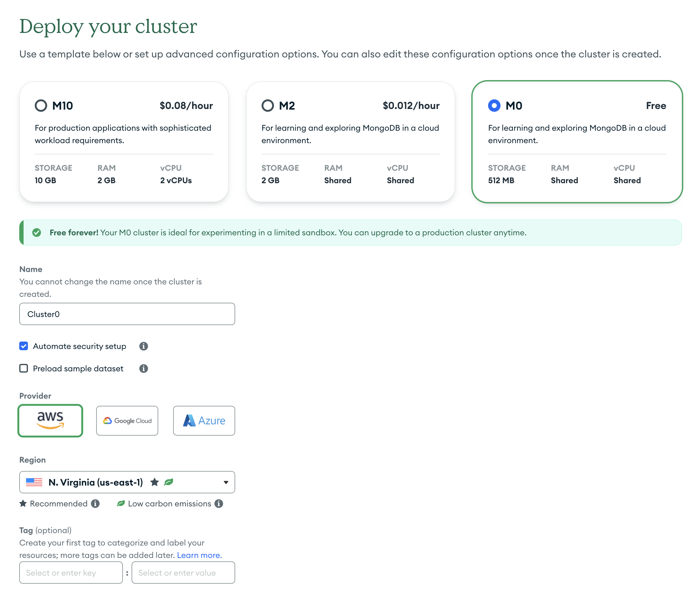
Task: Enable the Preload sample dataset checkbox
Action: click(24, 368)
